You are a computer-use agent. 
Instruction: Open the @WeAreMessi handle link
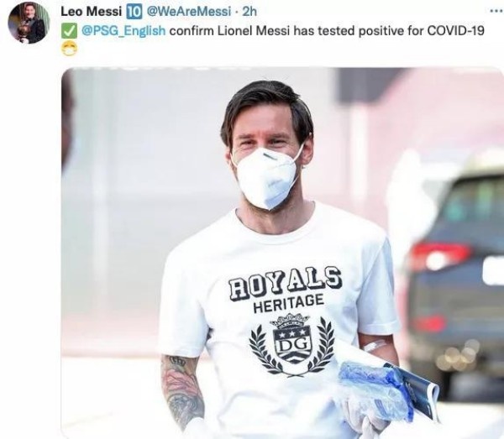pos(189,12)
